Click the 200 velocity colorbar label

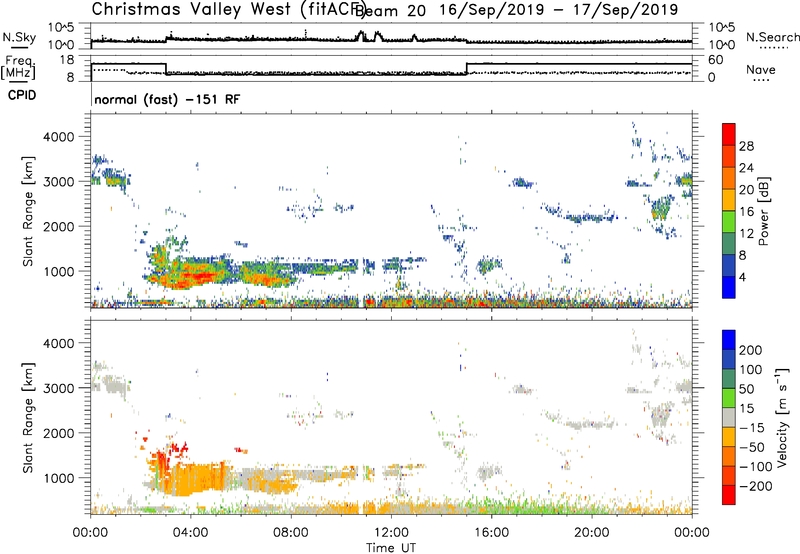[x=751, y=350]
